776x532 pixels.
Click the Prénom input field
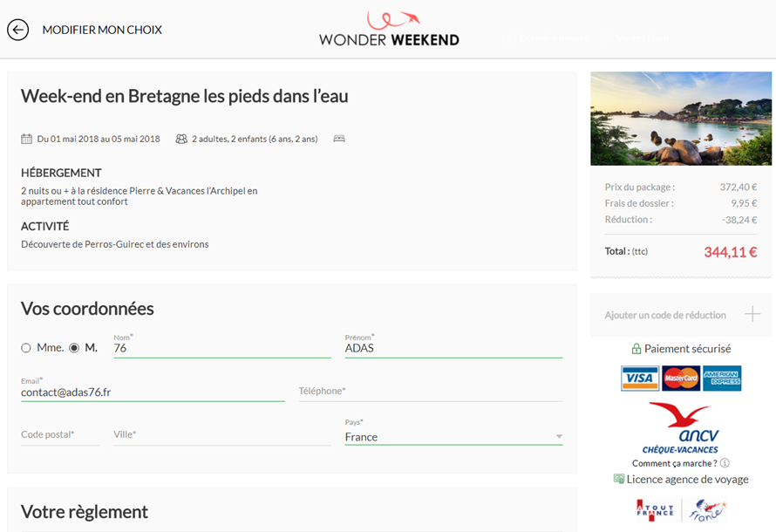click(x=453, y=348)
